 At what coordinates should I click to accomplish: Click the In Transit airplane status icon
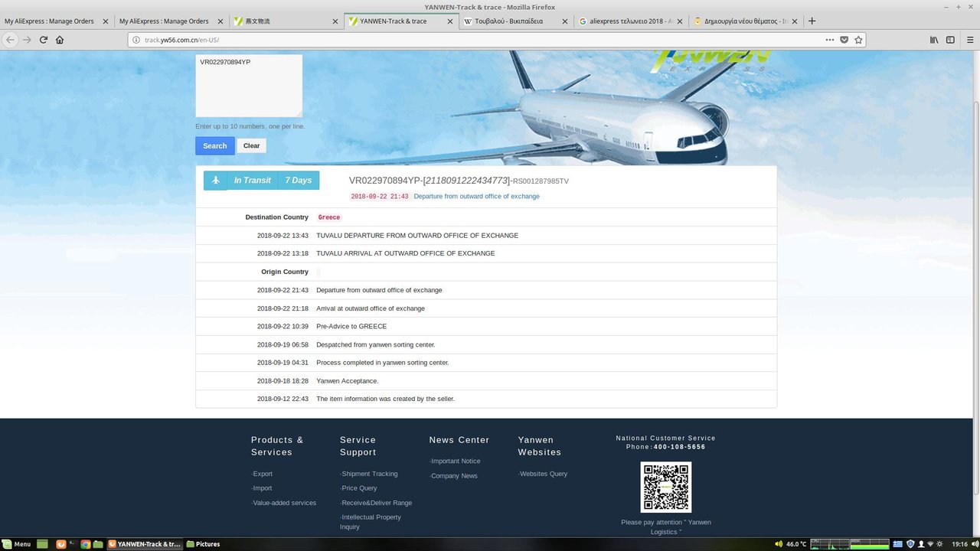[216, 181]
